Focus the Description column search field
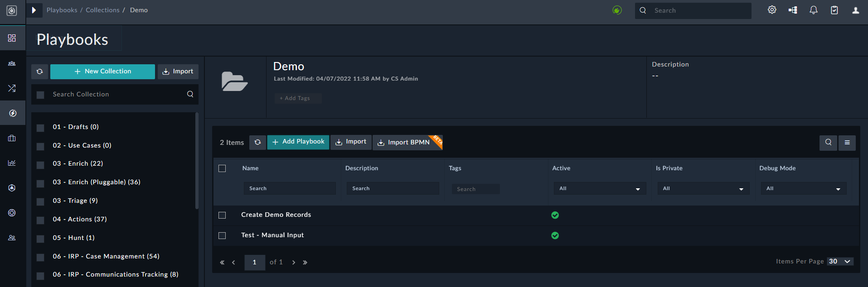The image size is (868, 287). click(393, 188)
